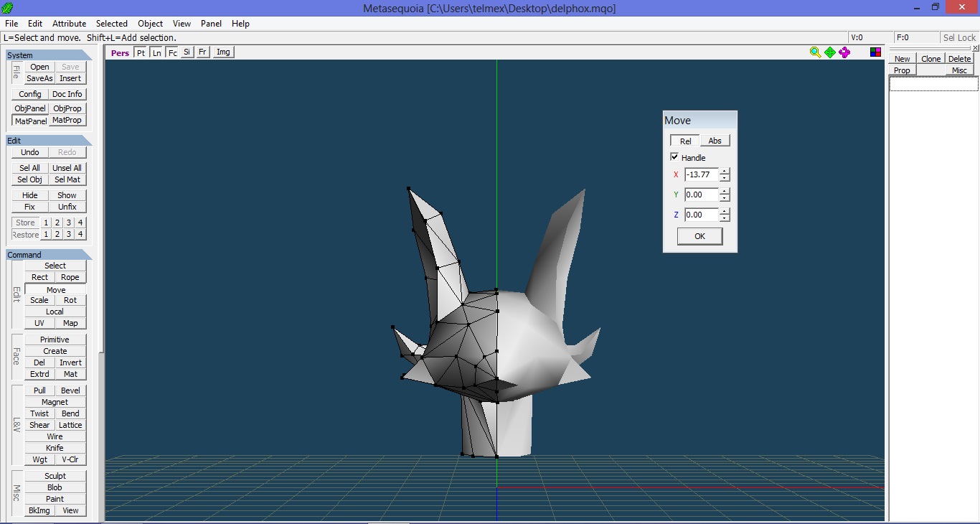Open the Attribute menu
980x524 pixels.
[x=69, y=24]
